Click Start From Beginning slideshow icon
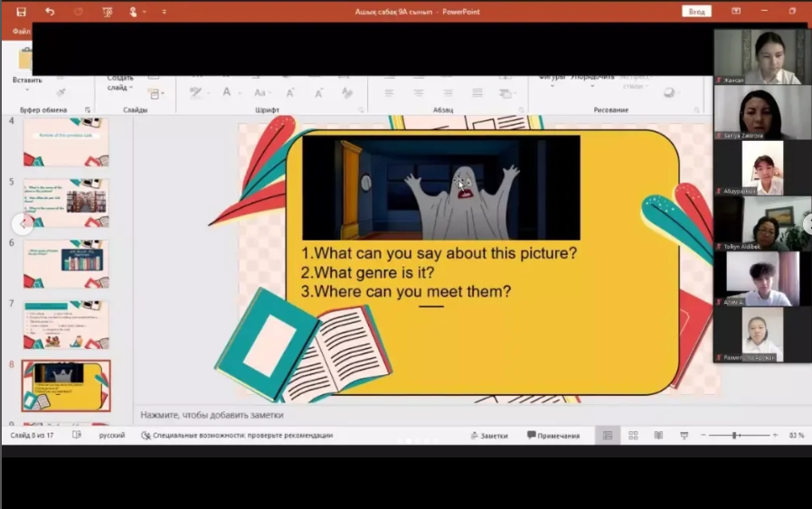The width and height of the screenshot is (812, 509). click(x=108, y=12)
